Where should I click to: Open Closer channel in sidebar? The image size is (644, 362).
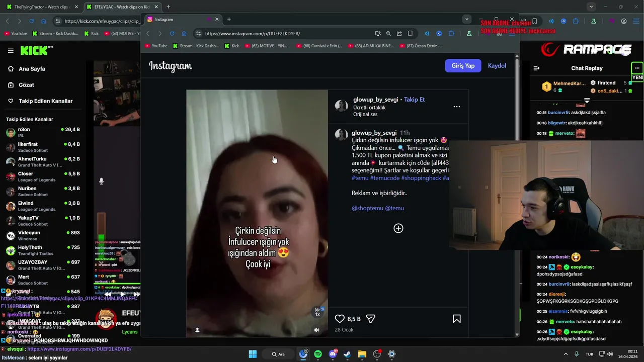point(42,177)
